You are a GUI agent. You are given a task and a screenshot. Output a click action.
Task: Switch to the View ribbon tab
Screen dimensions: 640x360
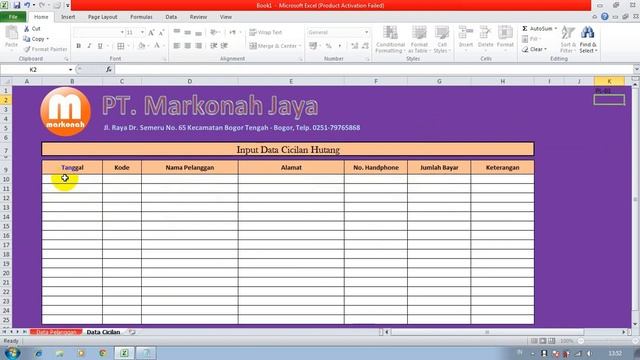click(x=226, y=17)
